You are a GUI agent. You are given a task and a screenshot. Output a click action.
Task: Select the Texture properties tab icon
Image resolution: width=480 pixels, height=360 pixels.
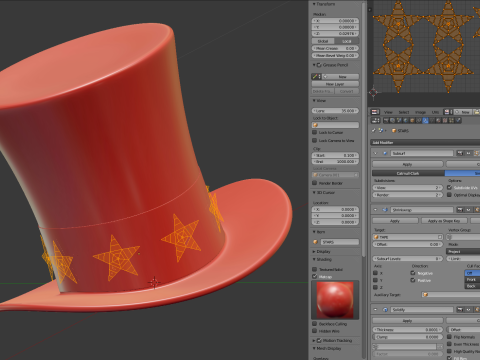445,120
